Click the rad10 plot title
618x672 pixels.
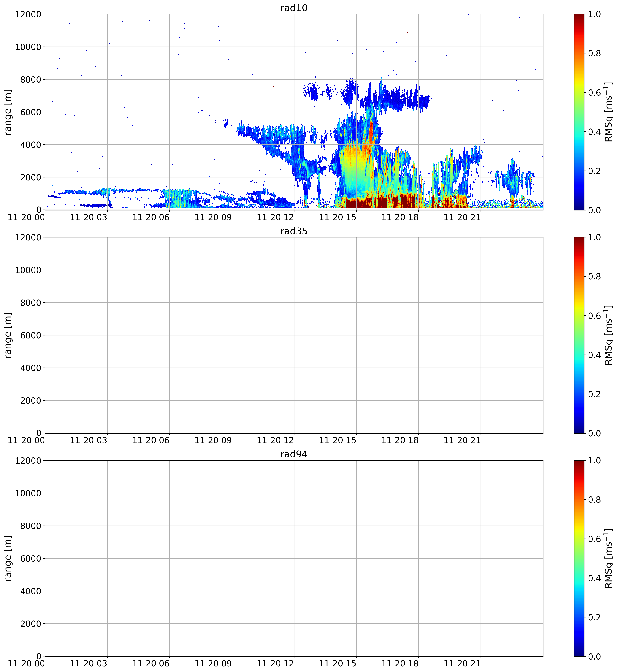[x=294, y=8]
